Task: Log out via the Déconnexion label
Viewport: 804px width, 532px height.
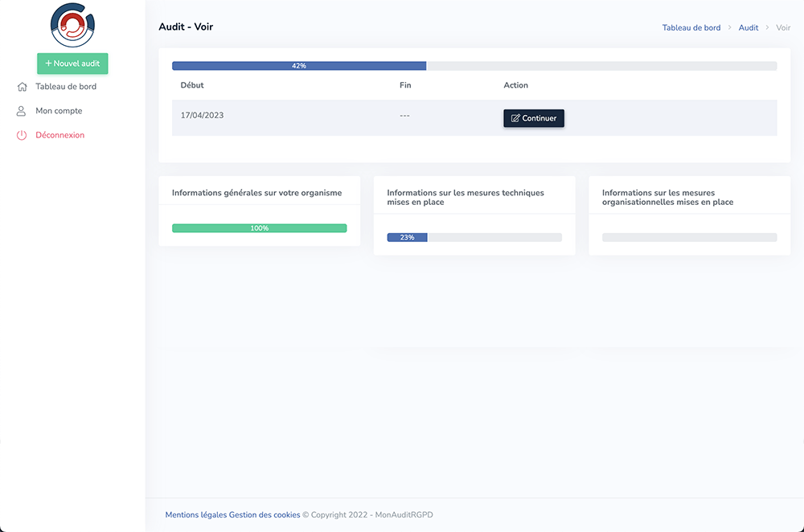Action: pyautogui.click(x=60, y=136)
